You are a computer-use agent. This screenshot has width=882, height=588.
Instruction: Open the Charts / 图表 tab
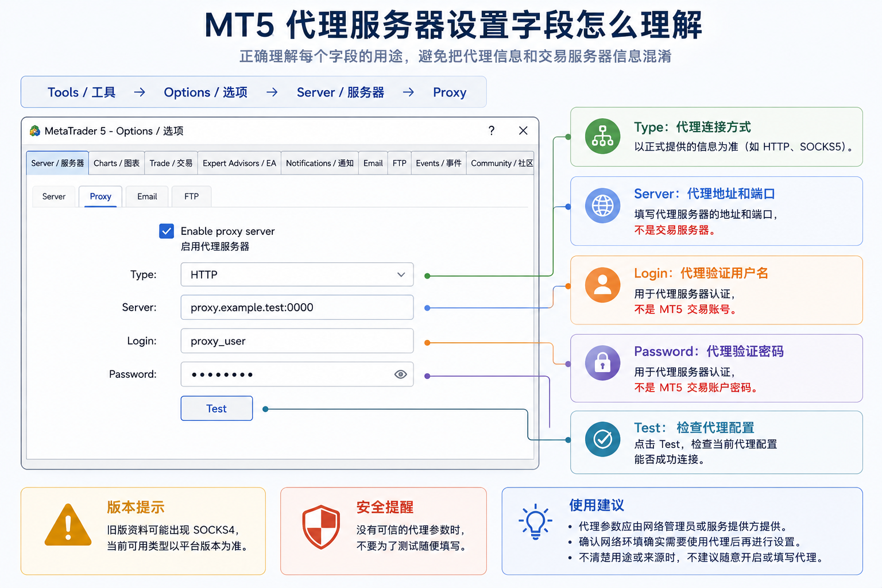pos(117,163)
